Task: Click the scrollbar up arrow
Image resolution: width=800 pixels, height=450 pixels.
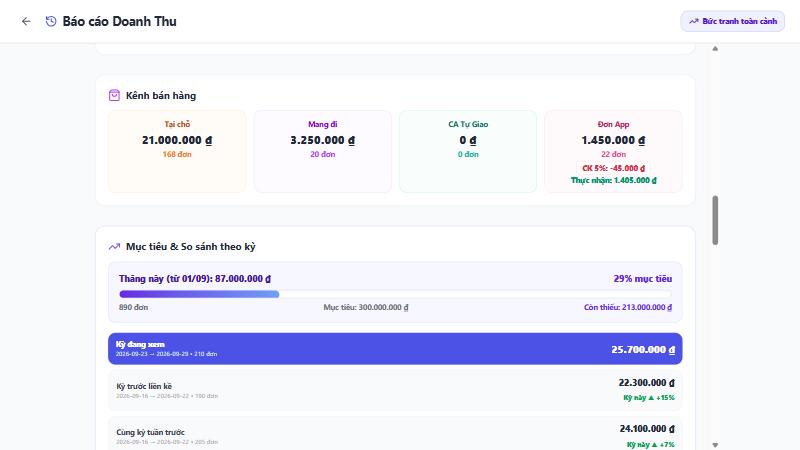Action: (715, 49)
